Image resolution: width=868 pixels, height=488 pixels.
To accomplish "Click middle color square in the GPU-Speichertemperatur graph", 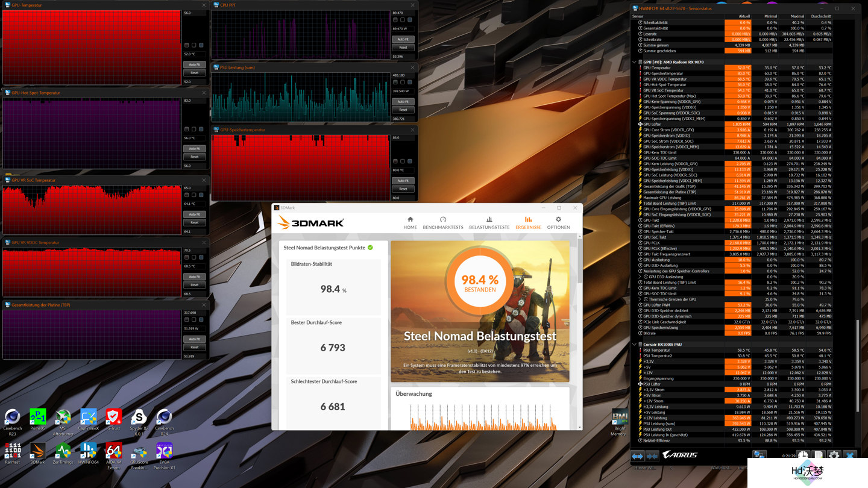I will click(x=403, y=161).
